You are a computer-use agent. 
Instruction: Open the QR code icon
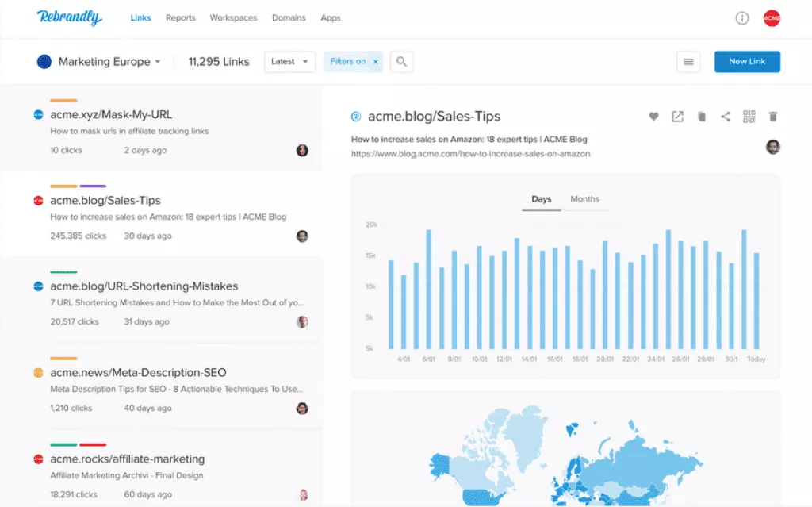(x=749, y=117)
